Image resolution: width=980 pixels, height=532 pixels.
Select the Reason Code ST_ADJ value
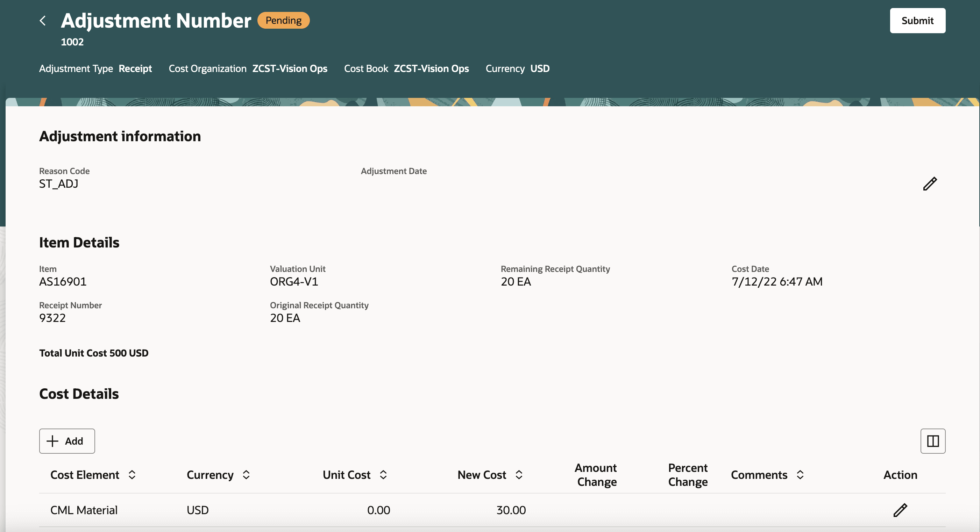(x=59, y=184)
